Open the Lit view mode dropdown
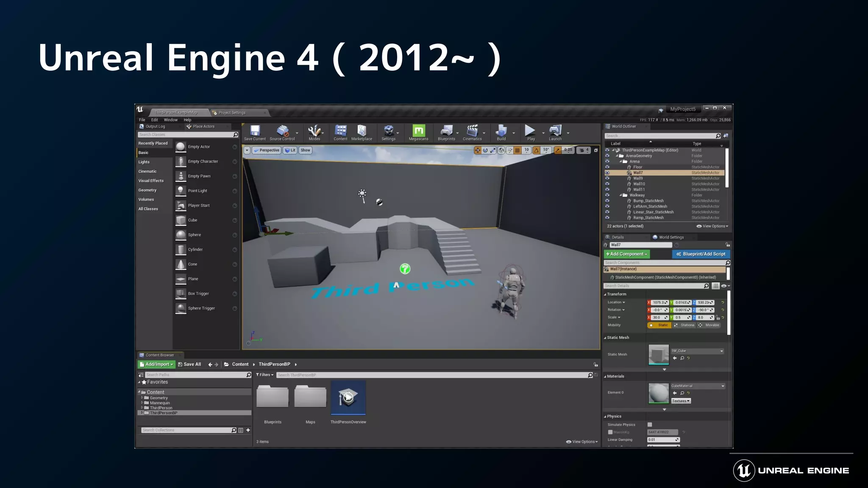 click(290, 150)
